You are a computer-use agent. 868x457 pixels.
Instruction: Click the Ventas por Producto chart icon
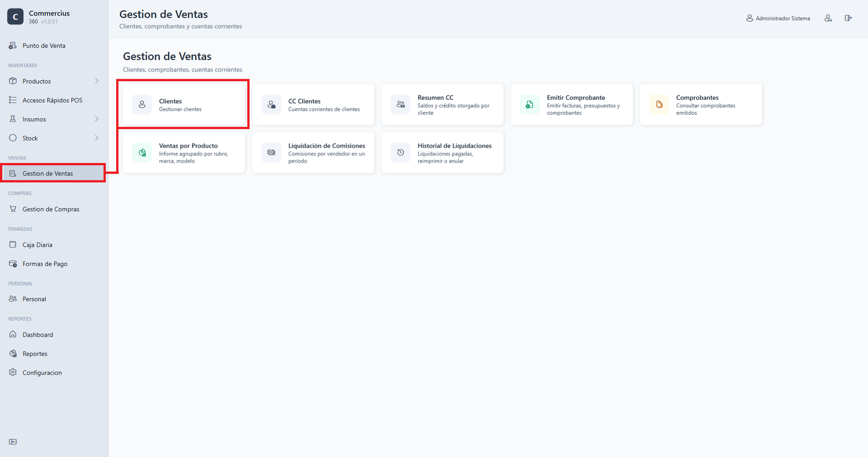(142, 153)
